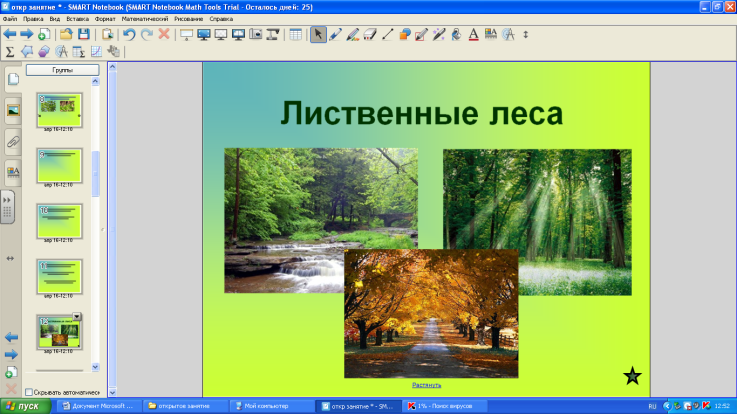Screen dimensions: 737x414
Task: Open the dual page display icon
Action: click(x=238, y=34)
